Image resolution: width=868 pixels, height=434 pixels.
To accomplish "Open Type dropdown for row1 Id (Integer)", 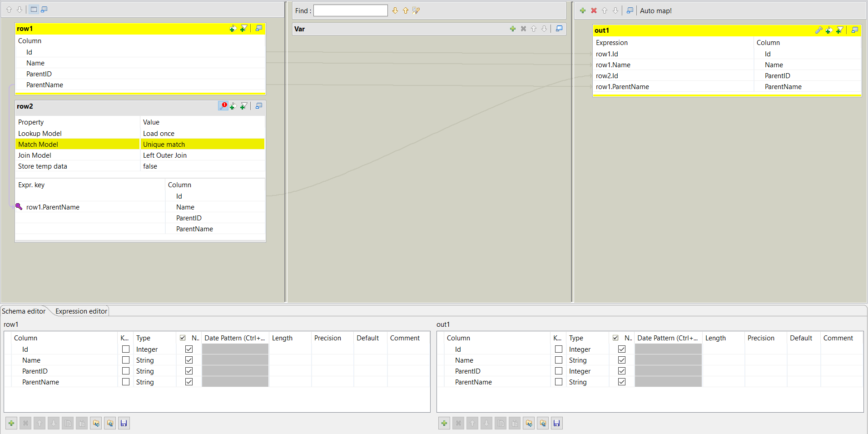I will (x=154, y=349).
